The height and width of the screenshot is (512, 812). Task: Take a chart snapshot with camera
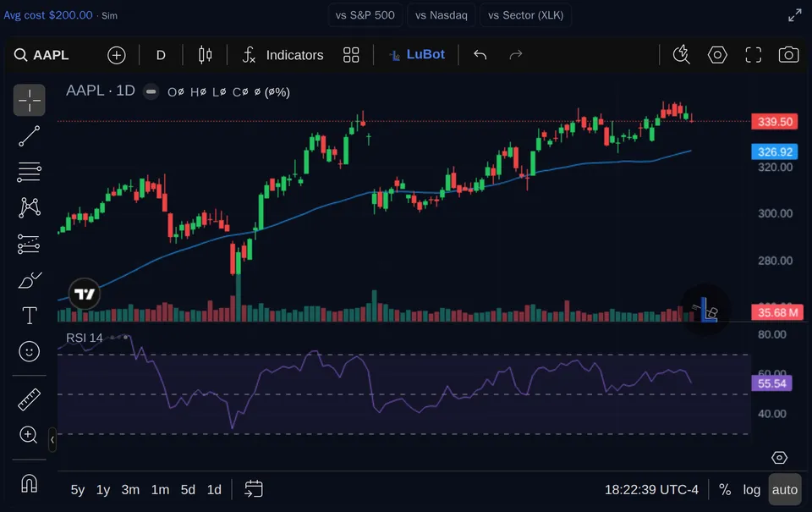click(788, 55)
